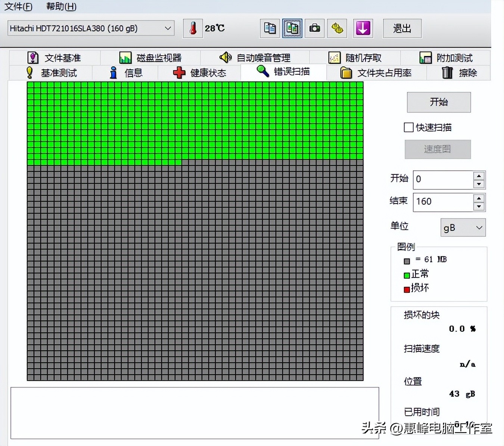Click the n/a scan speed value
Image resolution: width=504 pixels, height=446 pixels.
coord(467,364)
